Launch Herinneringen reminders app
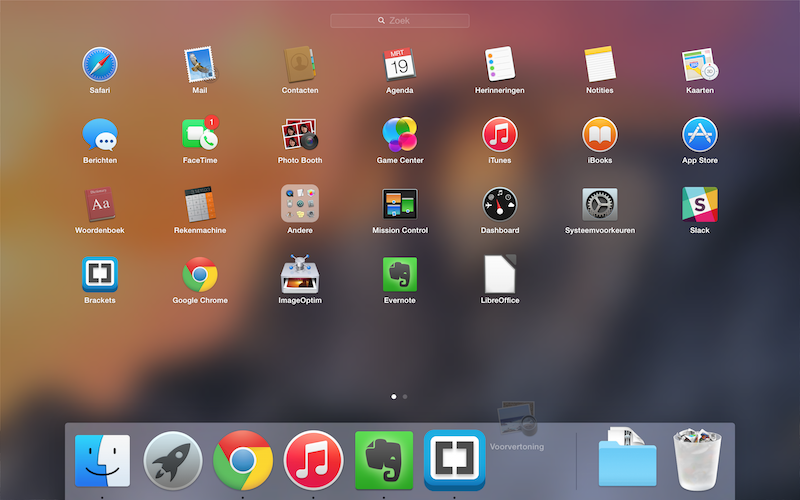The image size is (800, 500). pos(499,64)
